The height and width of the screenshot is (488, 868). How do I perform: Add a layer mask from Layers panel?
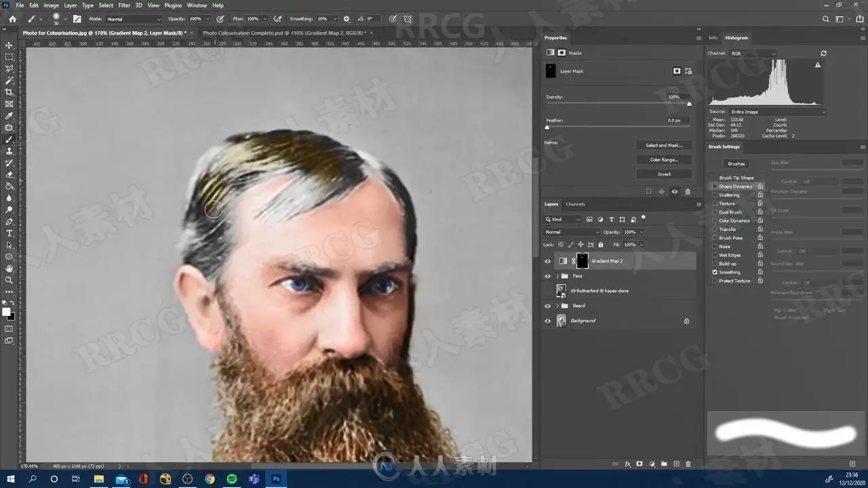pyautogui.click(x=639, y=464)
